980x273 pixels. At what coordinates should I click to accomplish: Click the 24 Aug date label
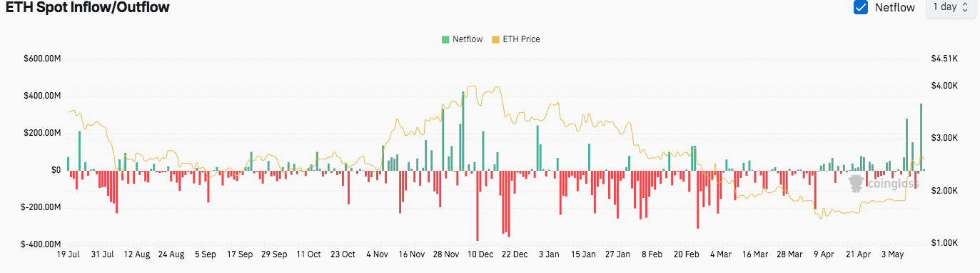(x=171, y=254)
